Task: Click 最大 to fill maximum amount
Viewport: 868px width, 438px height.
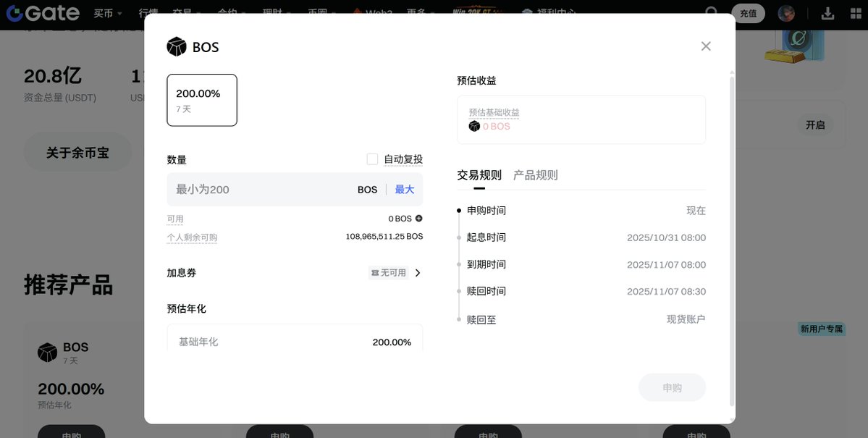Action: 404,190
